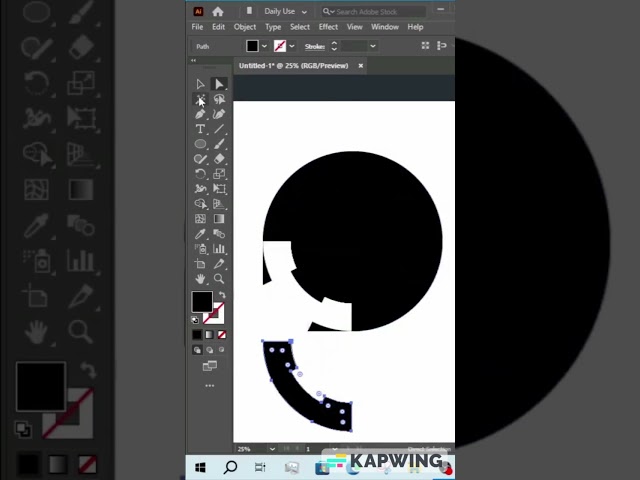Select the Artboard tool
Screen dimensions: 640x480
200,264
